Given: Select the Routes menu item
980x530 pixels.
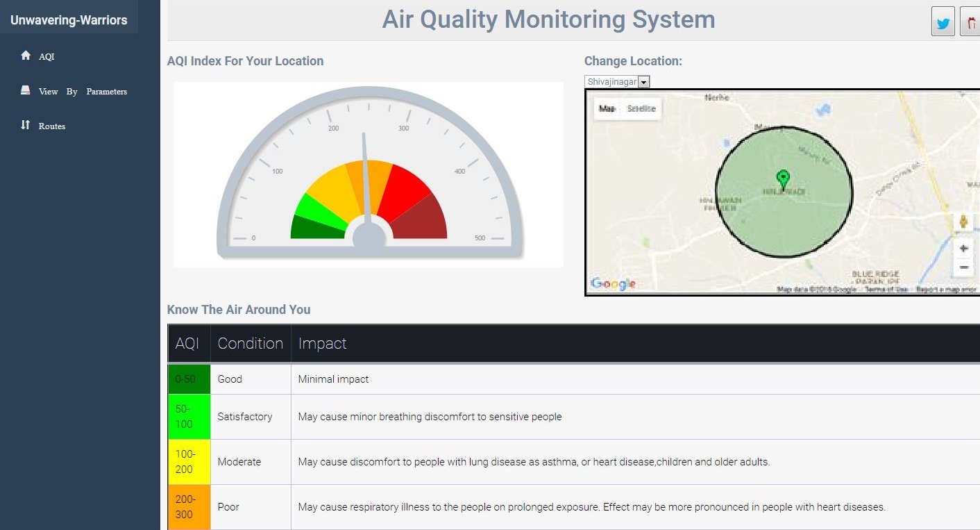Looking at the screenshot, I should 52,126.
